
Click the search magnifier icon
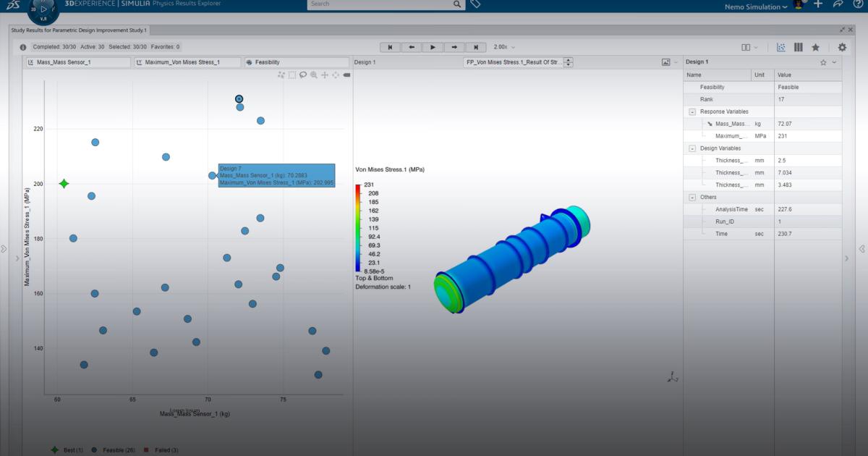(457, 4)
